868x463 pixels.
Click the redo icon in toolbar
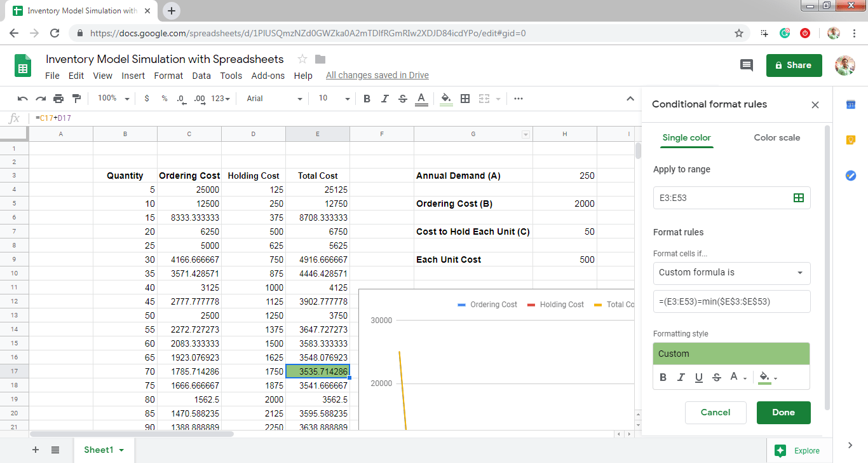tap(41, 99)
